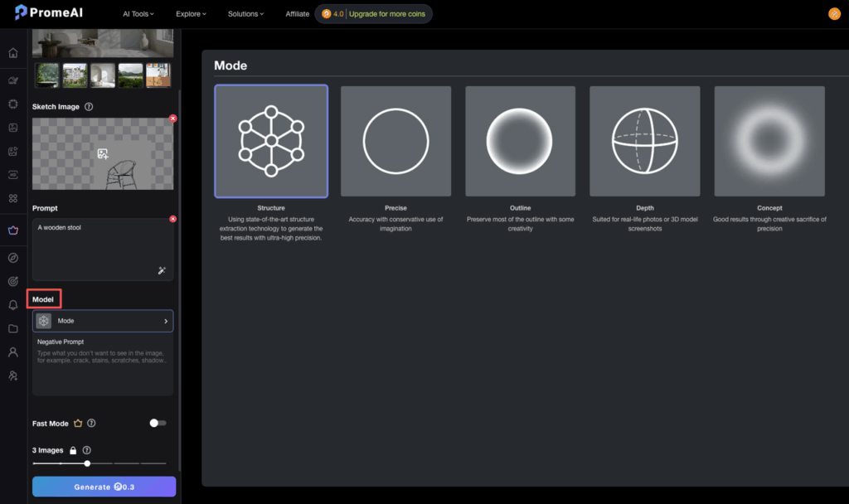This screenshot has height=504, width=849.
Task: Click the snowflake Mode icon in Model field
Action: [44, 321]
